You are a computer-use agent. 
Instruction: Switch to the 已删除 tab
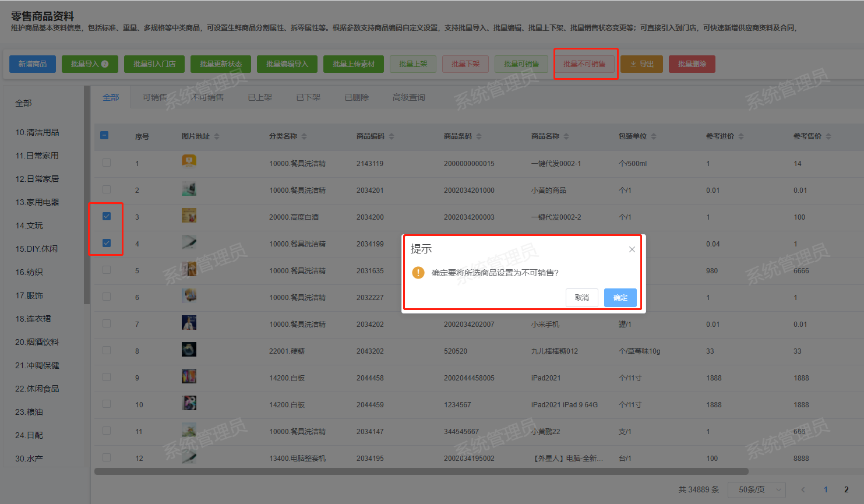coord(357,97)
